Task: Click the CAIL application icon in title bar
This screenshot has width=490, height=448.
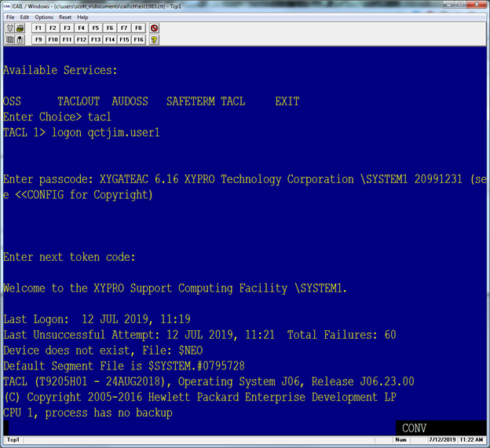Action: click(6, 6)
